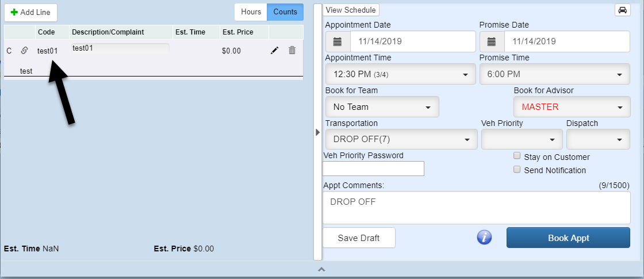Enable the Stay on Customer checkbox

click(x=517, y=156)
